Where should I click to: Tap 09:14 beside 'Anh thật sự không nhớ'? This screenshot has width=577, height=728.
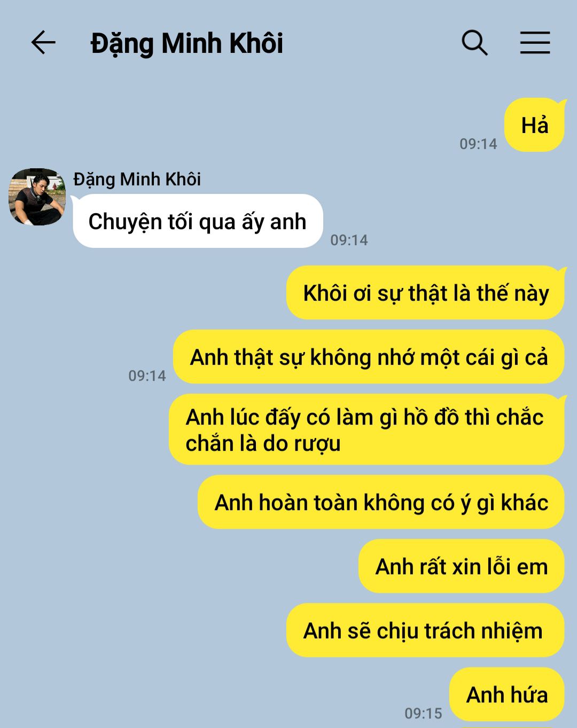147,375
